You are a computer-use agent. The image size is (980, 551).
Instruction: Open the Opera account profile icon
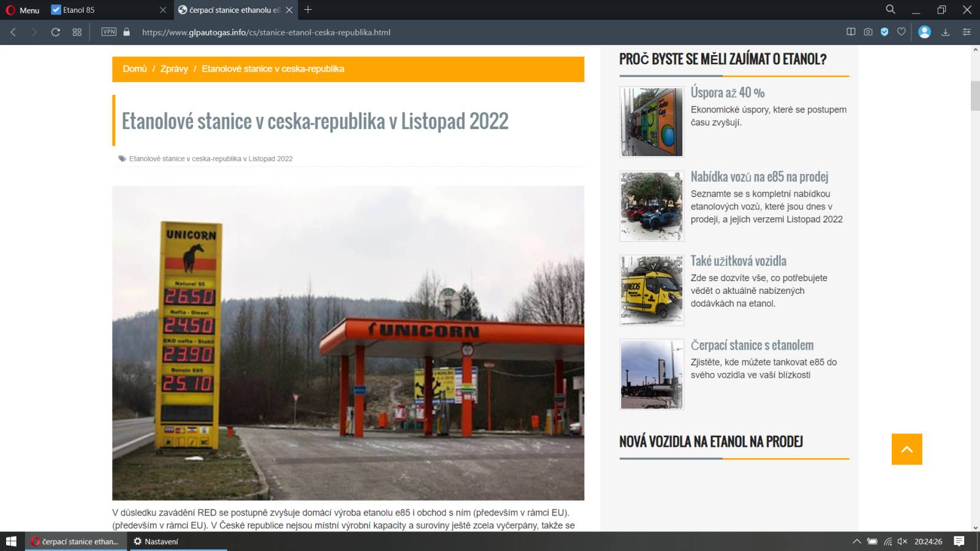pyautogui.click(x=924, y=32)
